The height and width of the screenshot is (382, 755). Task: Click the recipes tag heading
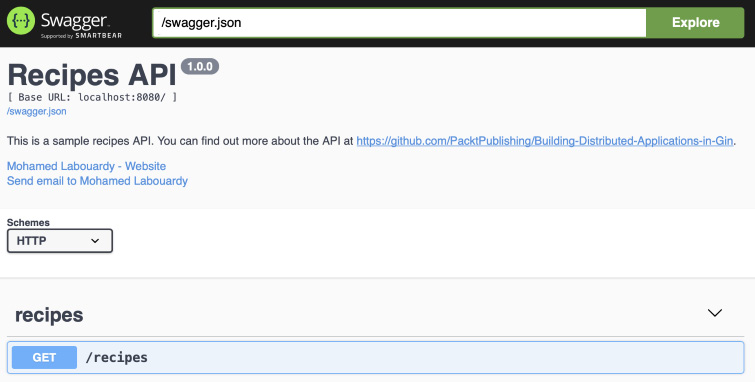(x=49, y=315)
